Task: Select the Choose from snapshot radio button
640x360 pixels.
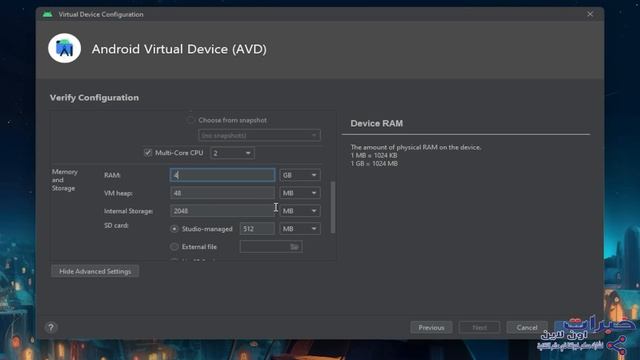Action: (190, 120)
